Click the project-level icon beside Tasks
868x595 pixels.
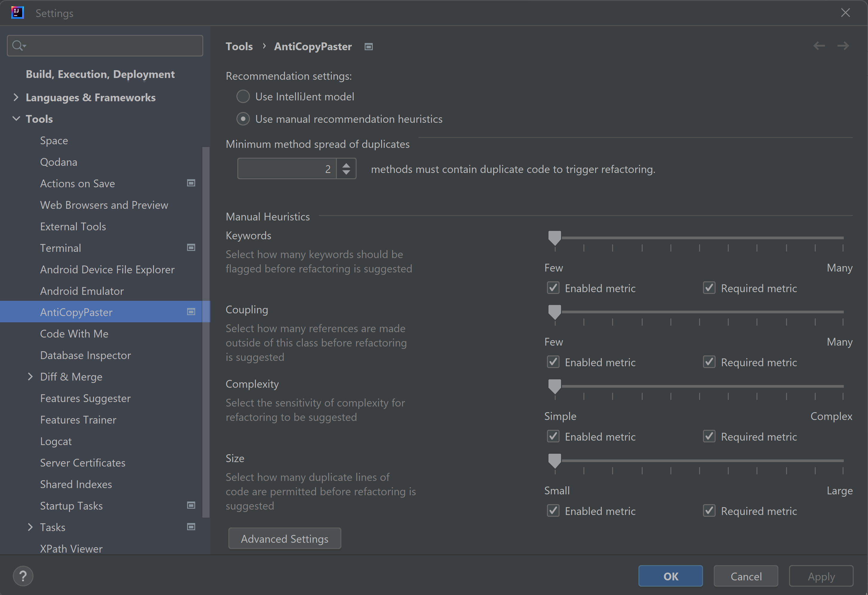point(191,527)
